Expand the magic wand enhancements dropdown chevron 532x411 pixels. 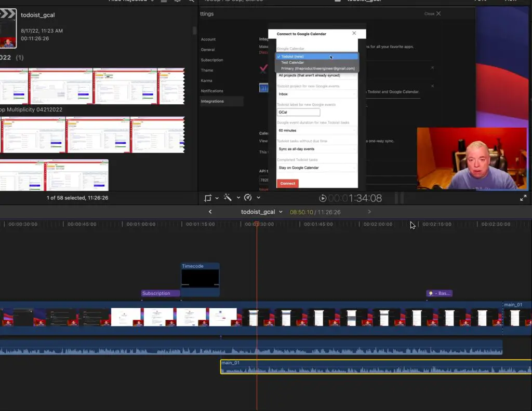238,198
